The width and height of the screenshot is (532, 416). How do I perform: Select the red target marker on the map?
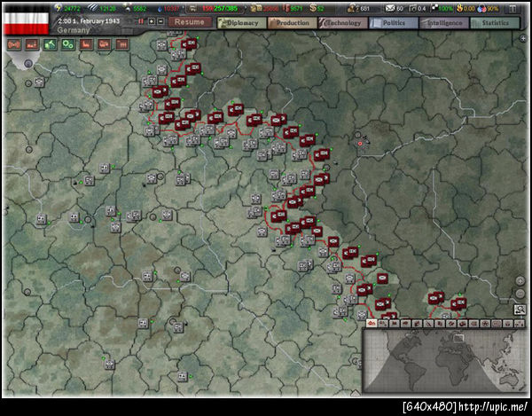(360, 144)
